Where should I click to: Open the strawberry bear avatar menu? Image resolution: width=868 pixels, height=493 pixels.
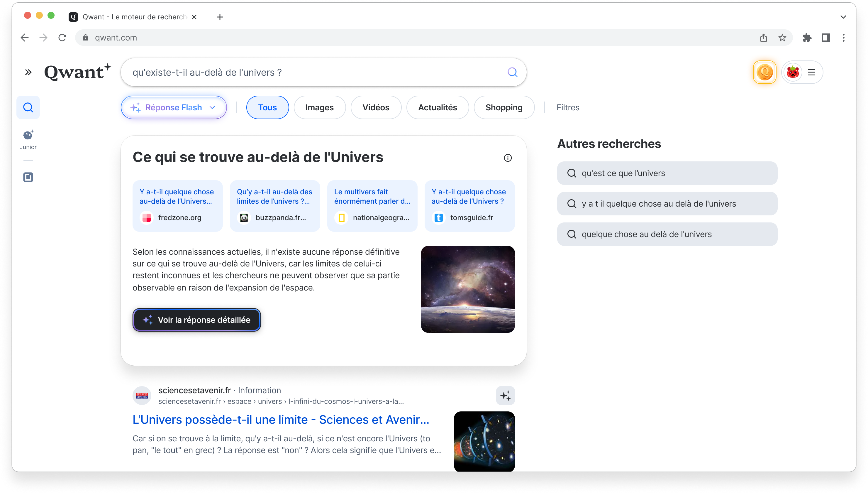coord(793,72)
